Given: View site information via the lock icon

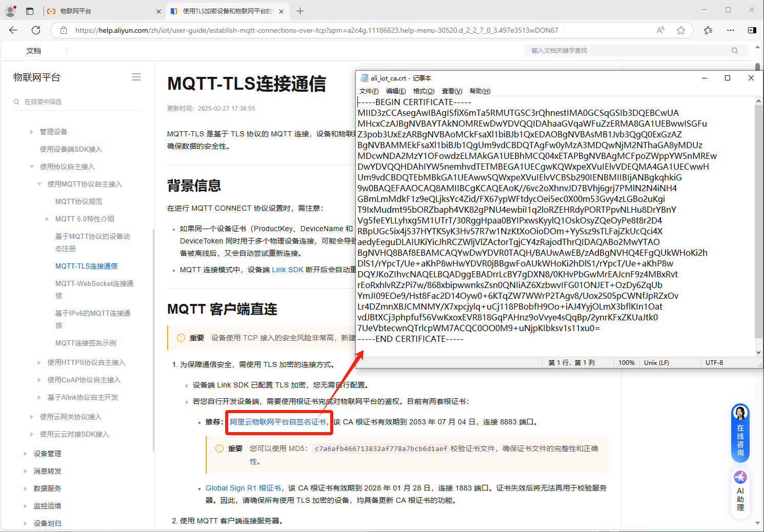Looking at the screenshot, I should [x=64, y=30].
